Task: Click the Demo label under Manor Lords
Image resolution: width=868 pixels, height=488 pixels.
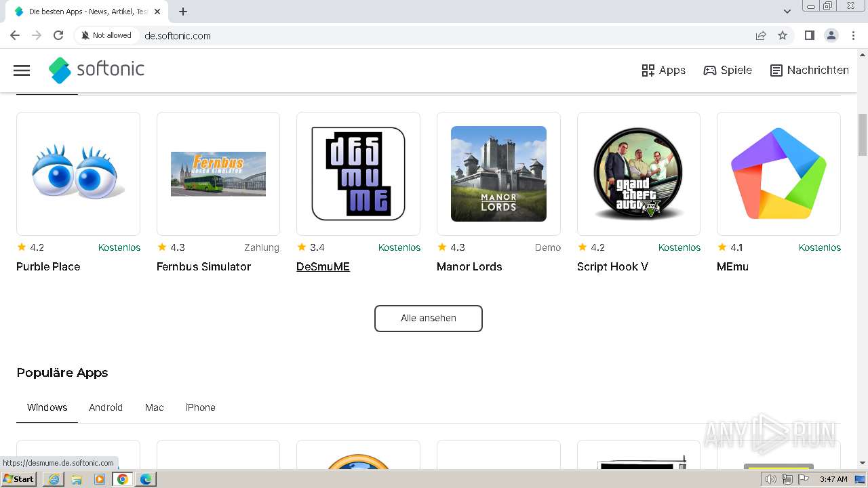Action: point(548,247)
